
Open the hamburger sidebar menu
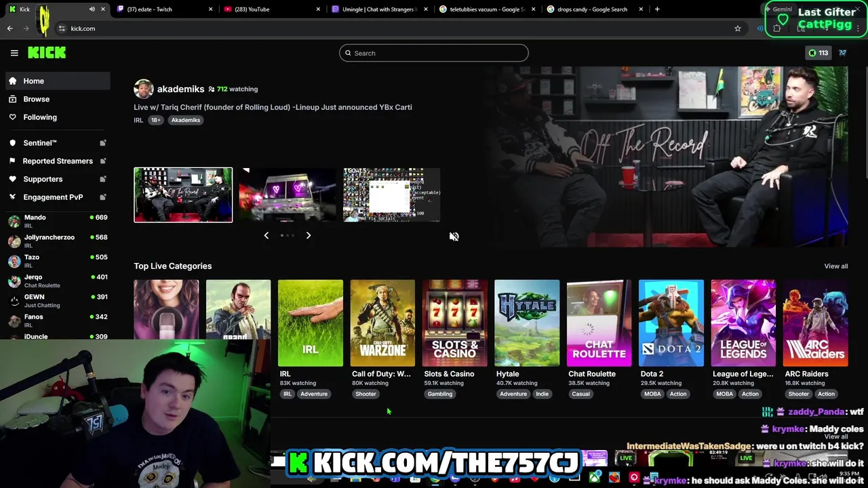click(14, 53)
